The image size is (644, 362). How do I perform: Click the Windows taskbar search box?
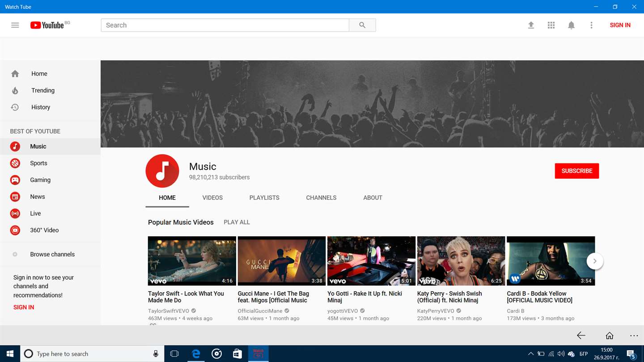pyautogui.click(x=92, y=354)
